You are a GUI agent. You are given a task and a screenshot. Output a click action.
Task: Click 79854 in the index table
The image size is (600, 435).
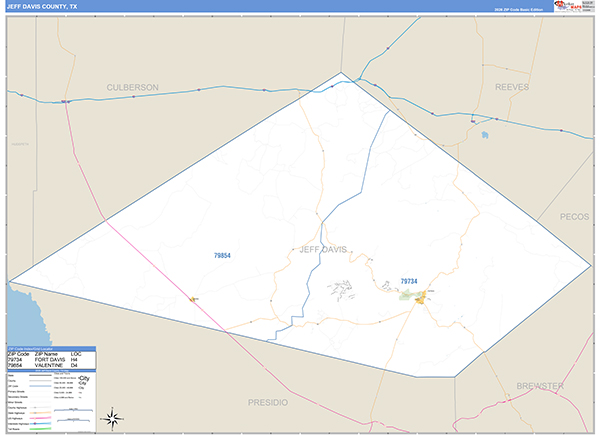pos(15,365)
